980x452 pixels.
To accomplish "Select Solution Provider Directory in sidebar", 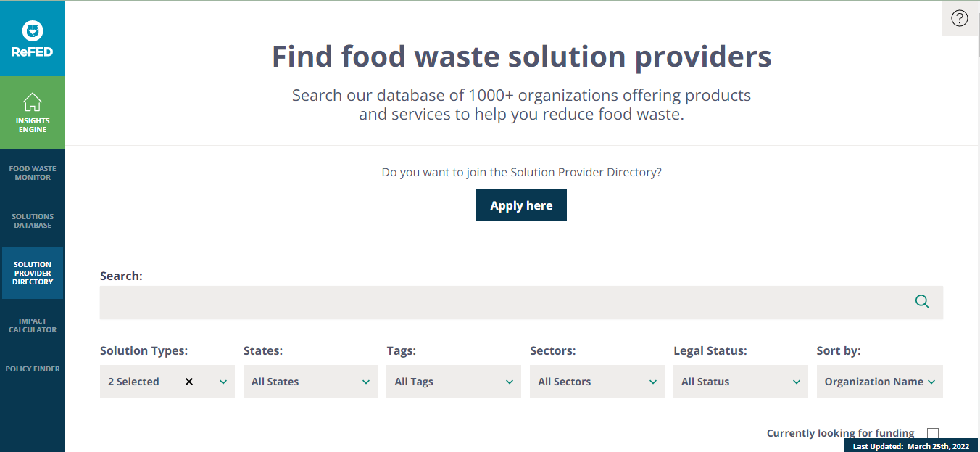I will (33, 273).
